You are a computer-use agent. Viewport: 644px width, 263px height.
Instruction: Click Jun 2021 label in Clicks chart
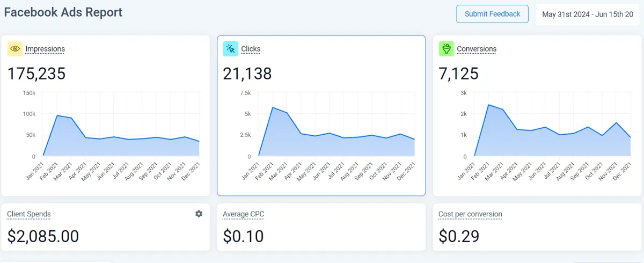coord(322,170)
